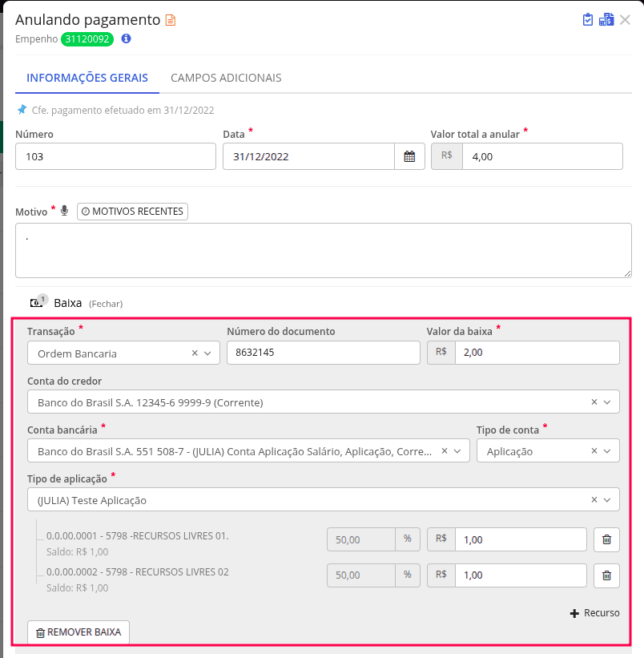Expand the Conta bancária dropdown
The height and width of the screenshot is (658, 644).
pos(457,451)
